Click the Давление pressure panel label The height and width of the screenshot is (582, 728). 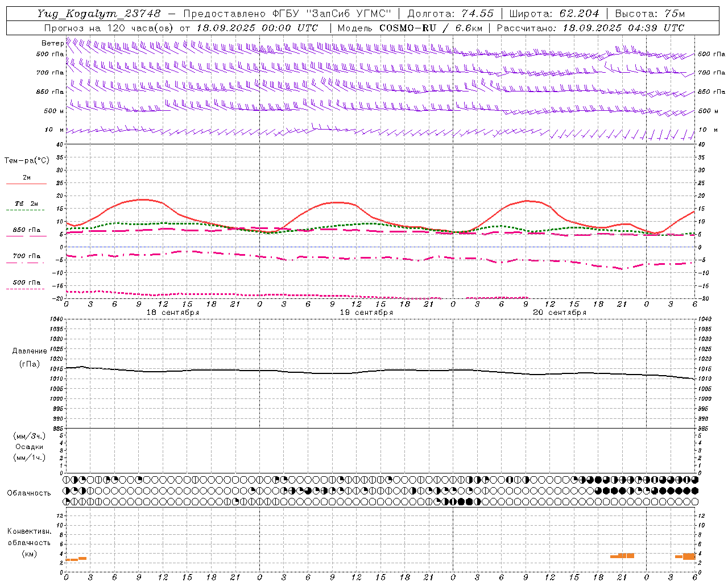coord(30,351)
